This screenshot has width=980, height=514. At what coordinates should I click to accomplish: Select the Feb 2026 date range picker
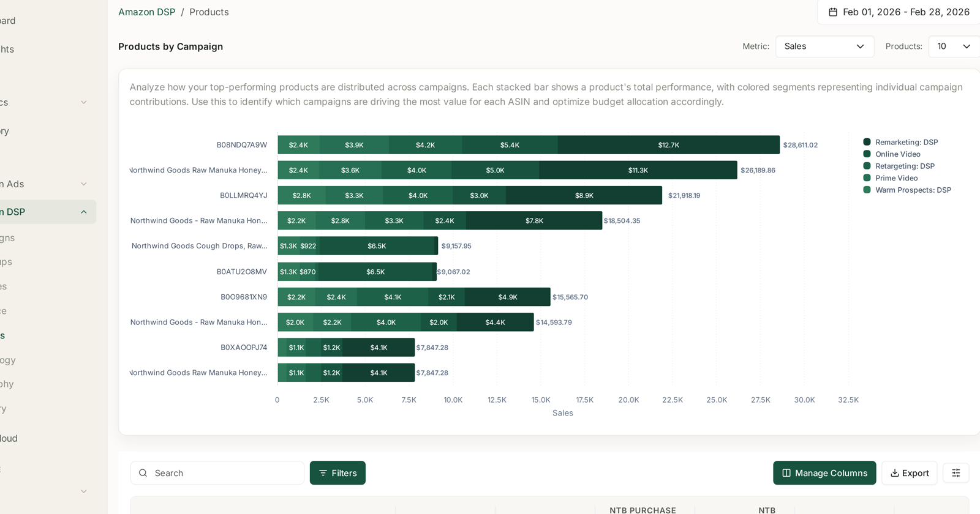pos(900,12)
